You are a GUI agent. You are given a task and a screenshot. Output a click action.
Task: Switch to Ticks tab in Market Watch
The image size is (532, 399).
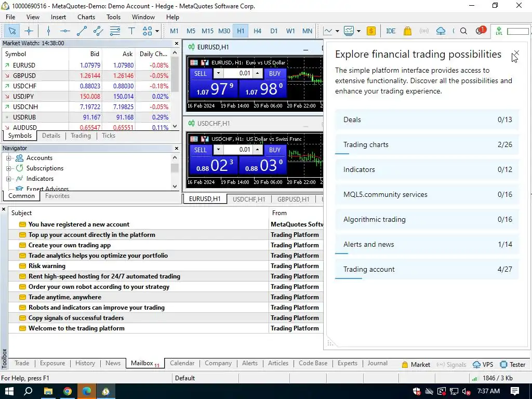(x=109, y=136)
